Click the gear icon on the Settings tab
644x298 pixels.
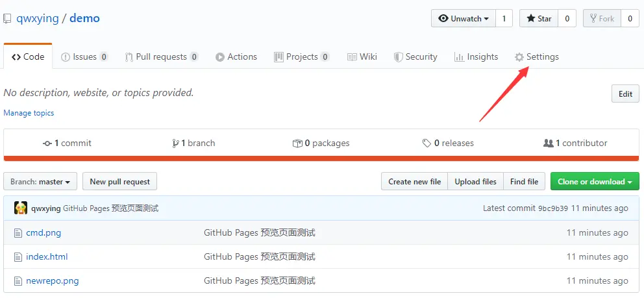(x=519, y=57)
